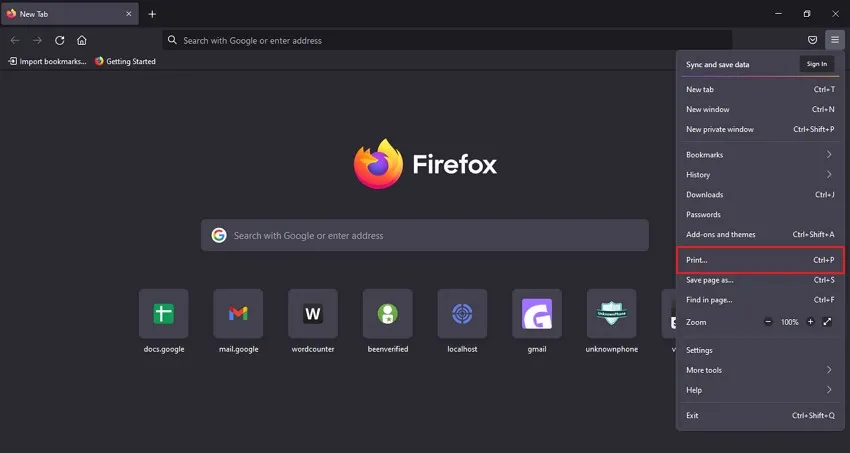Close the New Tab tab

point(128,14)
